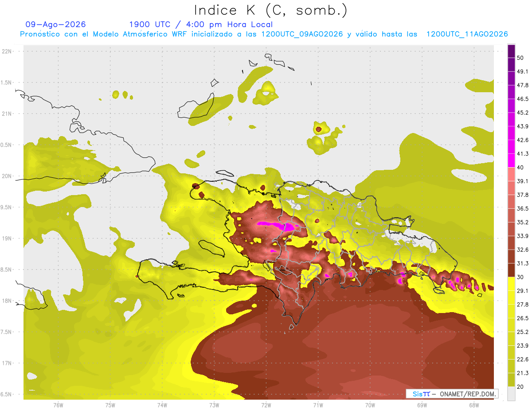Click colorbar value "23.9"
Viewport: 532px width, 411px height.
click(523, 346)
